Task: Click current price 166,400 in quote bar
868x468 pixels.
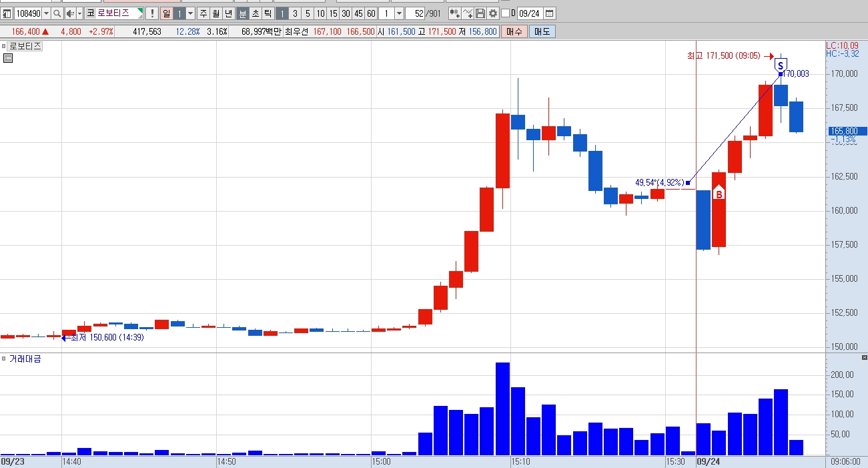Action: coord(26,31)
